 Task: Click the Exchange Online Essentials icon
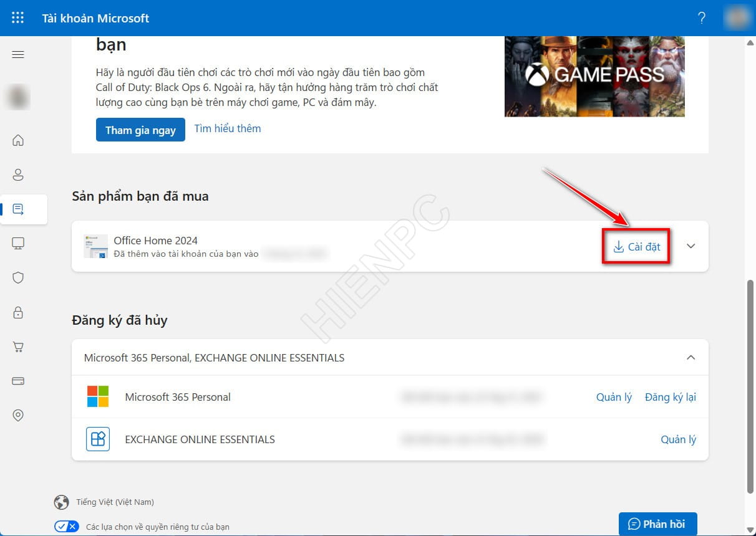click(98, 439)
